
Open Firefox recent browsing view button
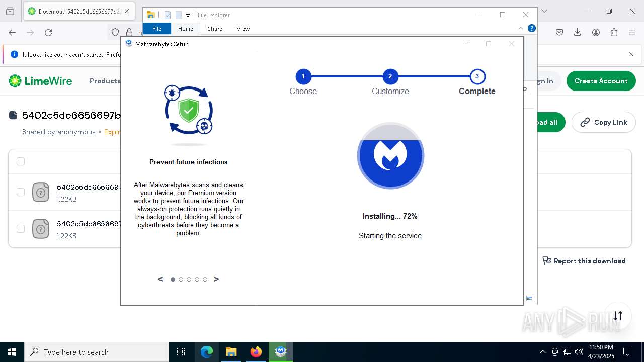(x=10, y=11)
